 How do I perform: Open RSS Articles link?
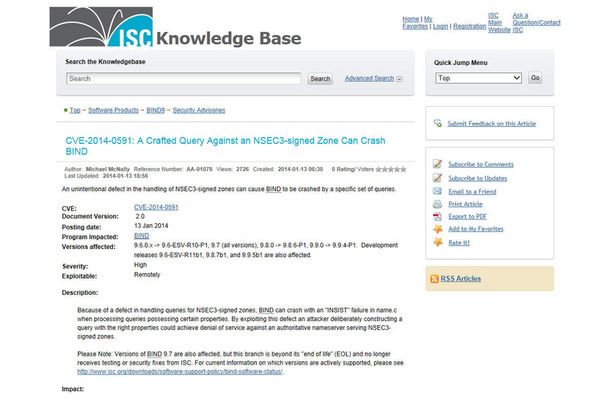pos(461,279)
